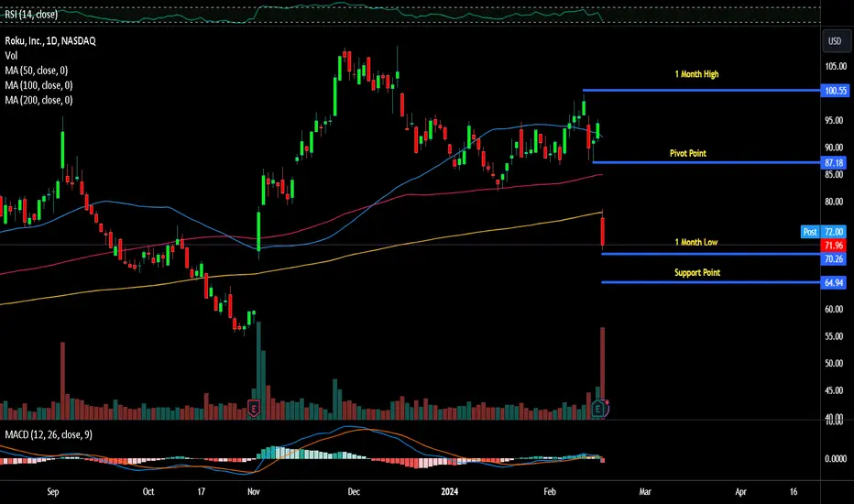Select the blue Pivot Point horizontal line
Image resolution: width=854 pixels, height=504 pixels.
(x=707, y=162)
